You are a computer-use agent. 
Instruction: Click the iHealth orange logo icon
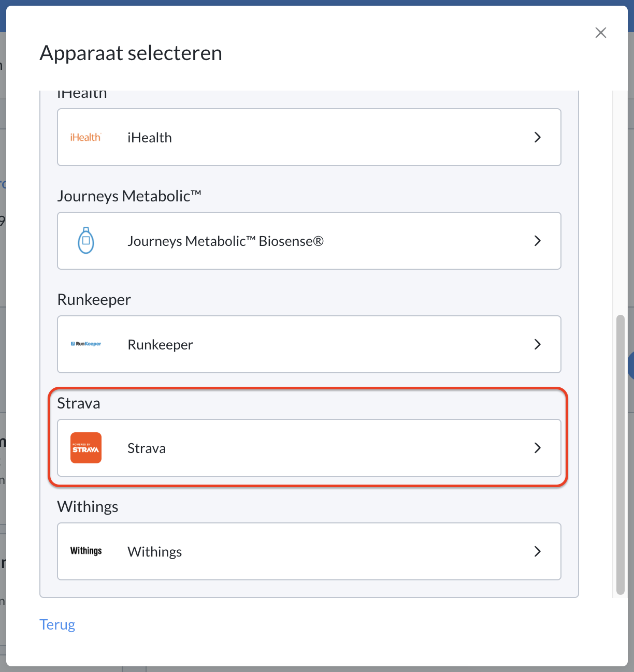(x=86, y=137)
